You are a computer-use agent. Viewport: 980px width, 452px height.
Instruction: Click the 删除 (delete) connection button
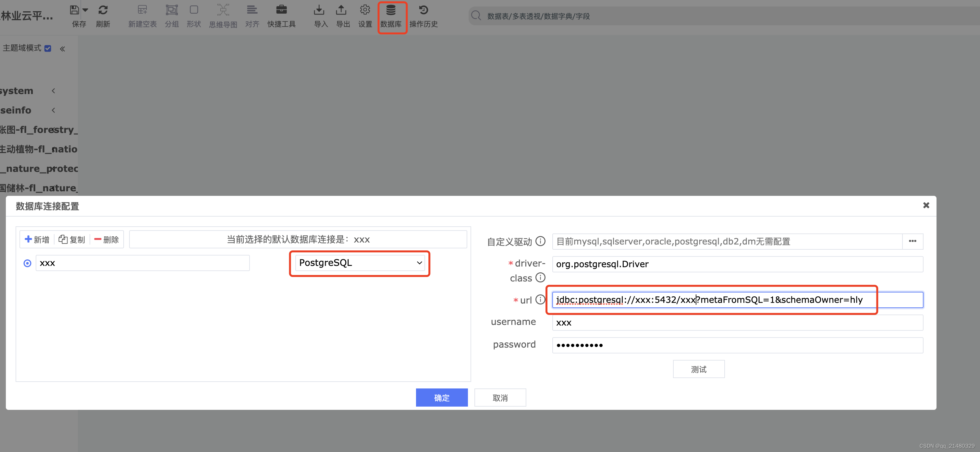[106, 240]
